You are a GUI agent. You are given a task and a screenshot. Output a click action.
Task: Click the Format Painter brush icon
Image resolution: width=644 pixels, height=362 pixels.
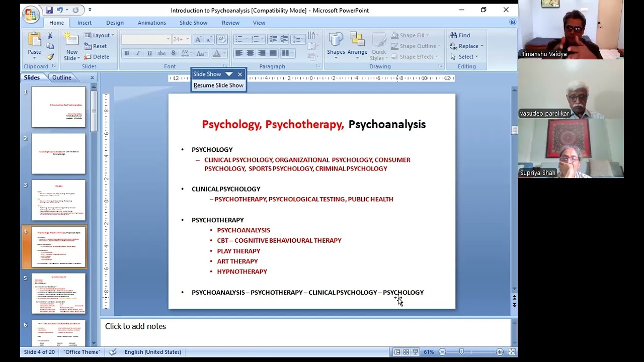coord(50,56)
